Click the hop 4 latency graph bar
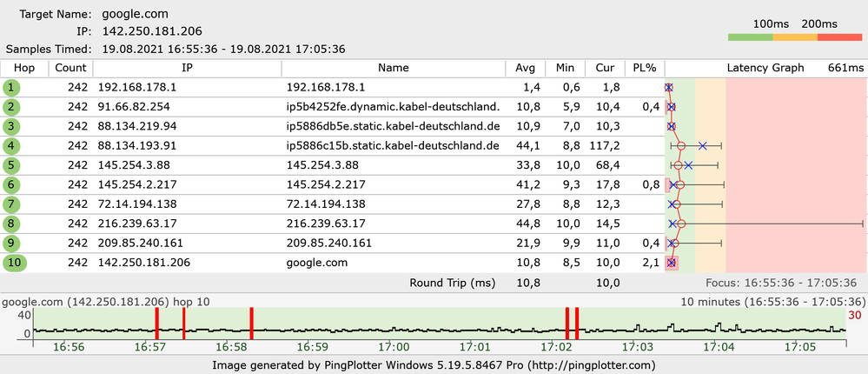The width and height of the screenshot is (868, 374). [696, 146]
